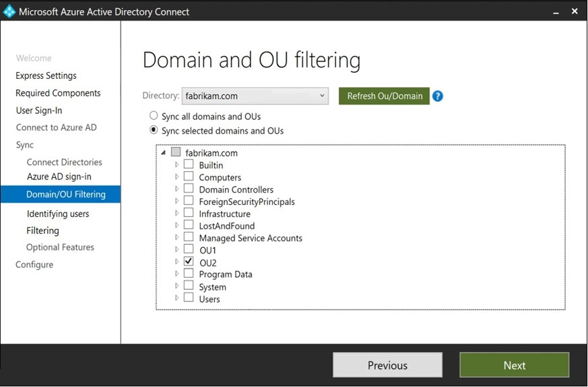Expand the ForeignSecurityPrincipals node arrow

[x=176, y=201]
